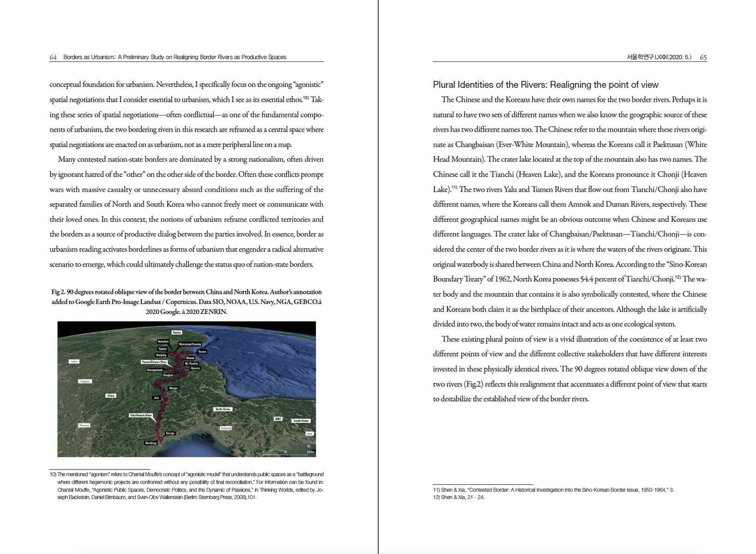Click the 'Seoul' label on the map

[x=309, y=433]
